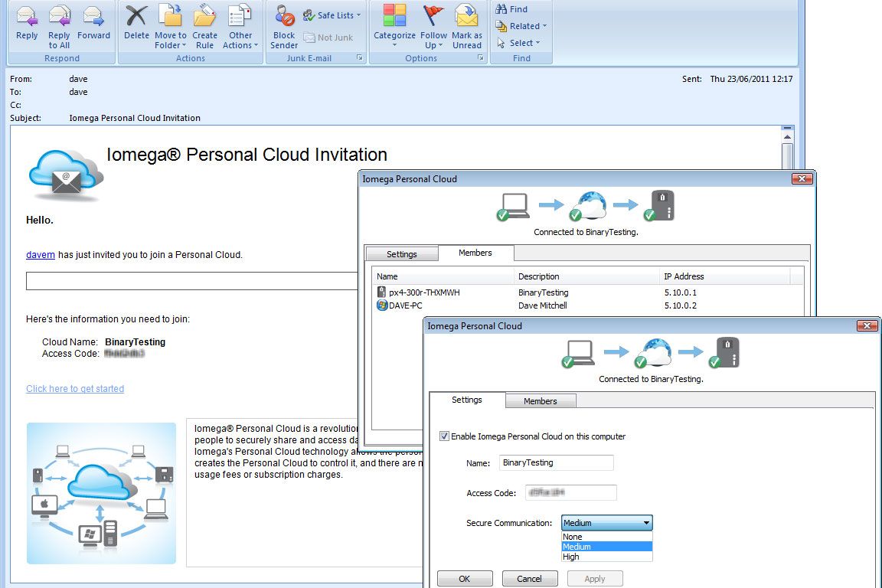882x588 pixels.
Task: Open the Junk E-mail dialog launcher
Action: coord(359,58)
